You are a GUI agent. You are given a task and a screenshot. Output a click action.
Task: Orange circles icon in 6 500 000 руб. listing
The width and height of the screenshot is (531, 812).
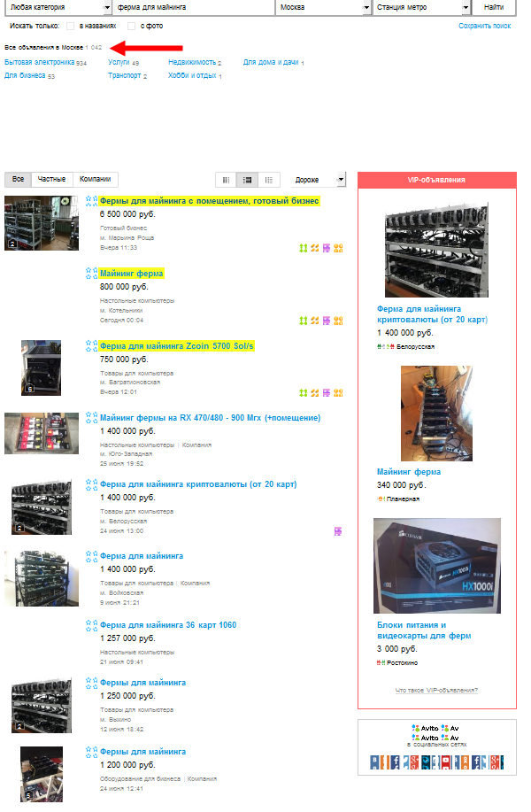coord(338,248)
